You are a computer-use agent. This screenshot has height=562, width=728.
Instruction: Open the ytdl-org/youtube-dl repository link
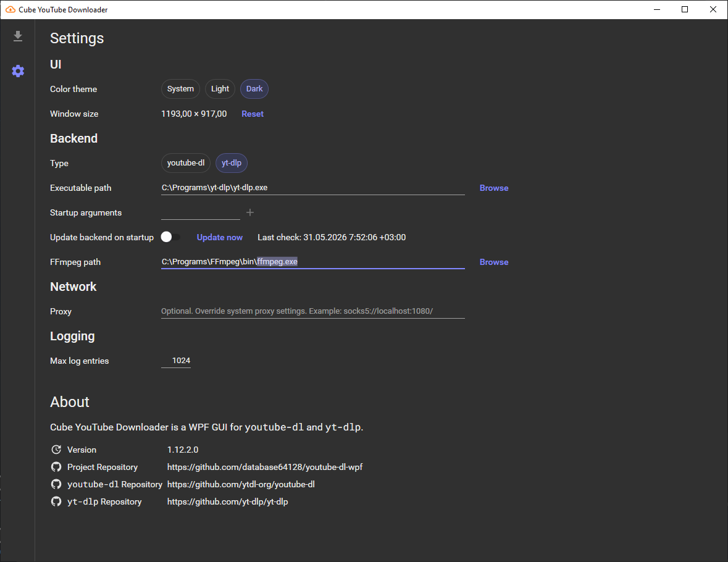tap(241, 484)
